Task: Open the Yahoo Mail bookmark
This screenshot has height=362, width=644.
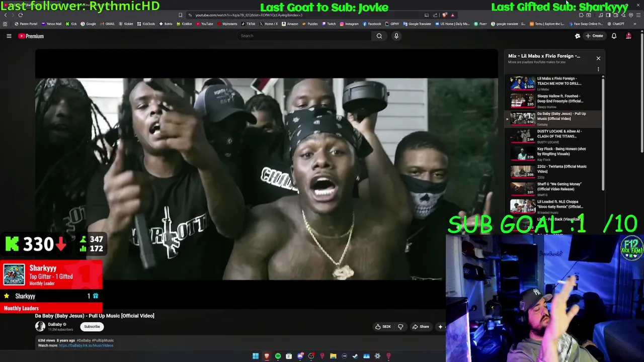Action: tap(51, 24)
